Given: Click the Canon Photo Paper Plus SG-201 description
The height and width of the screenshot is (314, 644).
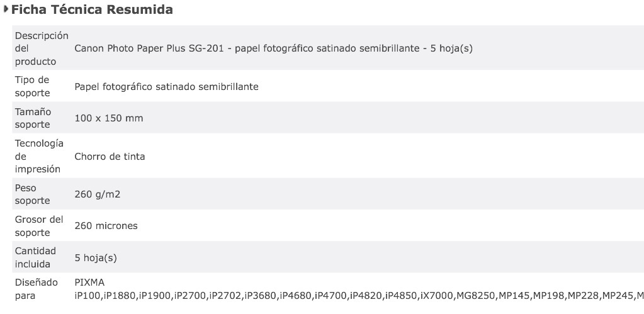Looking at the screenshot, I should point(274,48).
